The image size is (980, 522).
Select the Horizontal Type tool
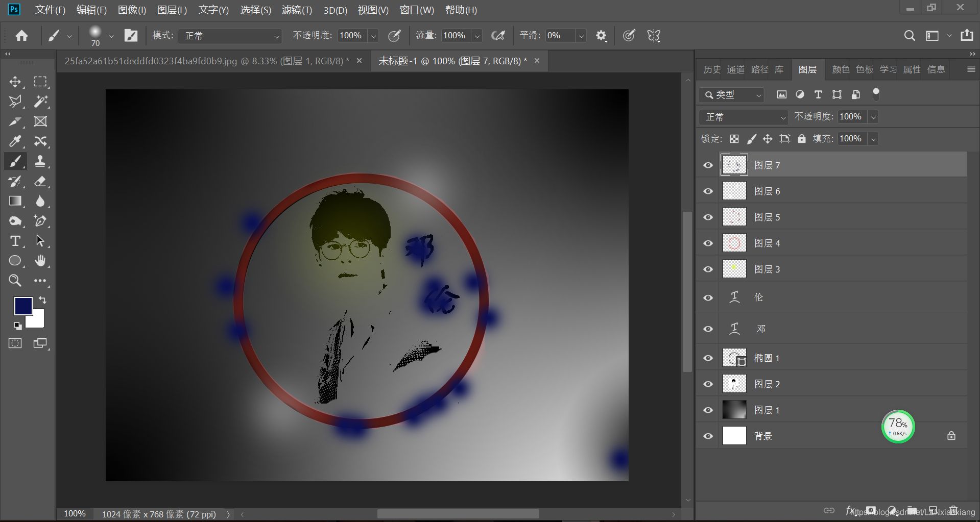tap(15, 241)
